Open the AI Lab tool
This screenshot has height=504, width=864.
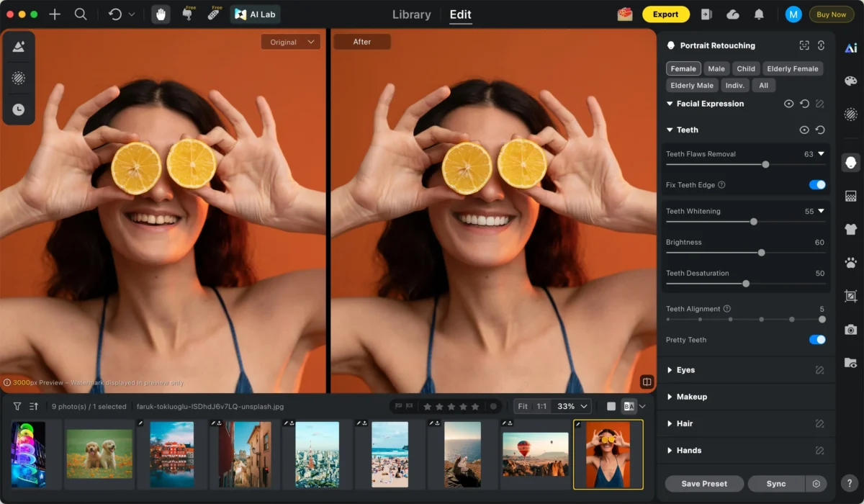(x=256, y=14)
